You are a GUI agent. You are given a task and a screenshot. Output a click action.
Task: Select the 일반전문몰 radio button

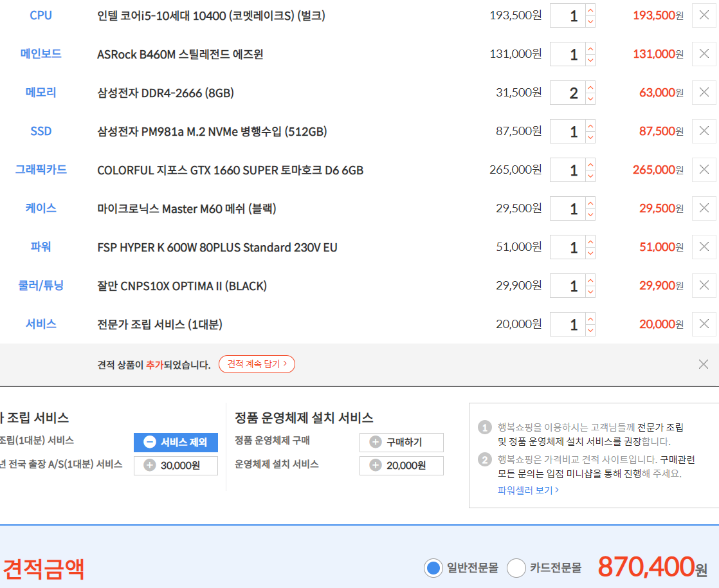click(433, 568)
